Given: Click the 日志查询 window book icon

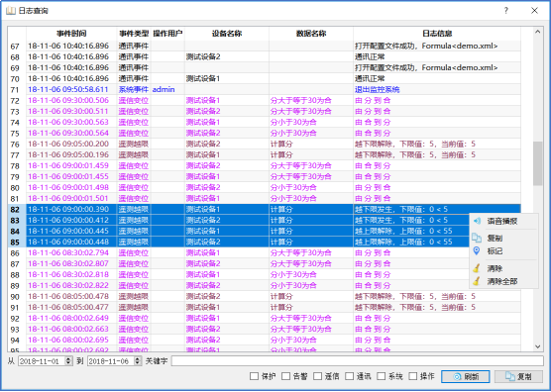Looking at the screenshot, I should click(11, 11).
